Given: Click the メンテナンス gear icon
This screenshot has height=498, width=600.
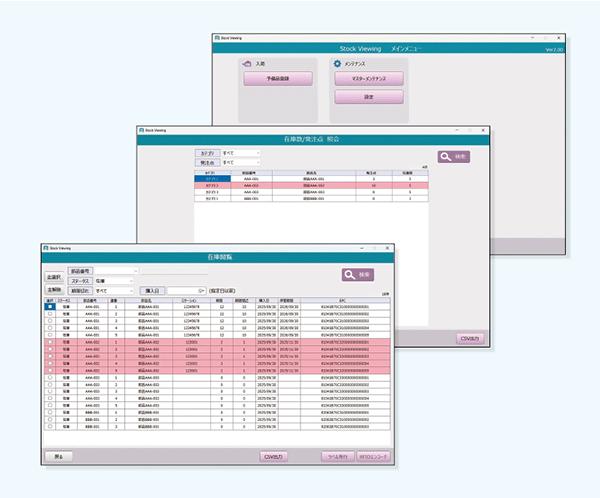Looking at the screenshot, I should 337,64.
